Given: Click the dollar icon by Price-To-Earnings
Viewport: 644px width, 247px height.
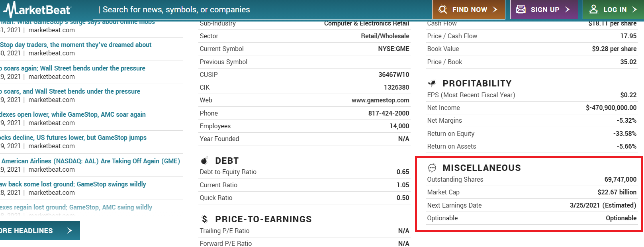Looking at the screenshot, I should 205,219.
